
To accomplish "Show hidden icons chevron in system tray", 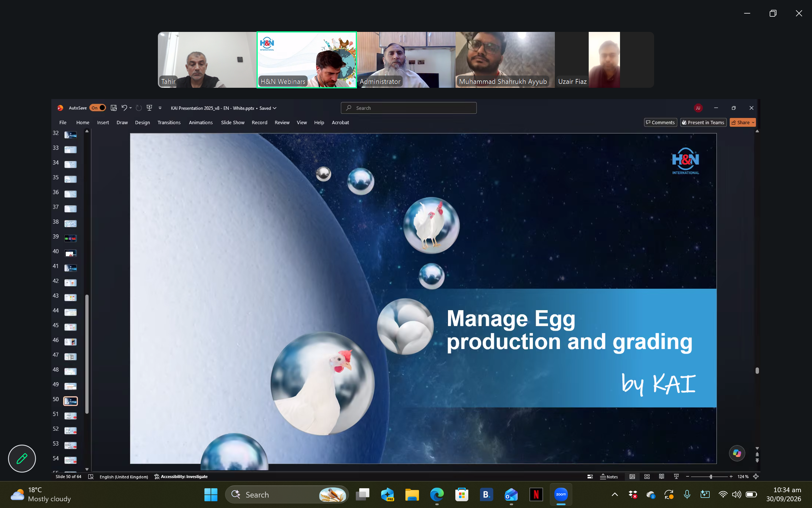I will click(x=614, y=494).
